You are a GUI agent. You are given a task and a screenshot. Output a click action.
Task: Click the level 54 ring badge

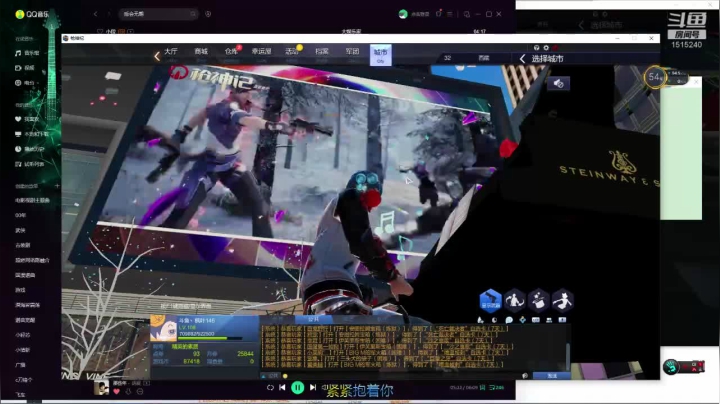[x=654, y=77]
